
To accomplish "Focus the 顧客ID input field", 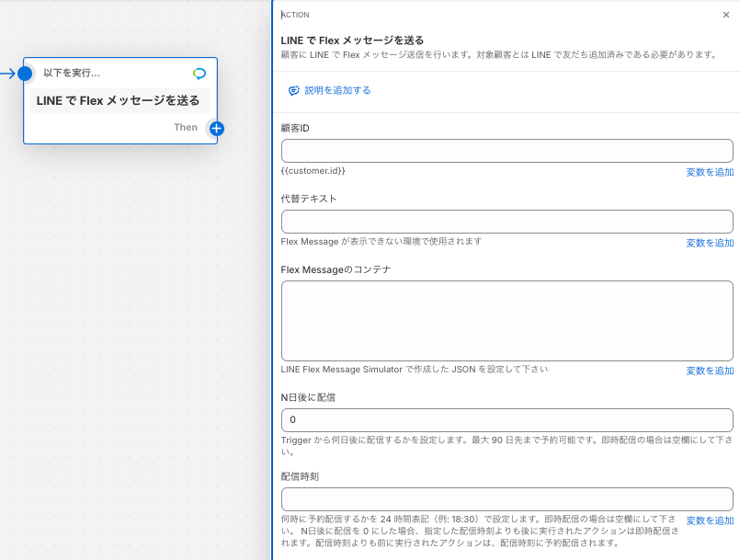I will [x=507, y=151].
